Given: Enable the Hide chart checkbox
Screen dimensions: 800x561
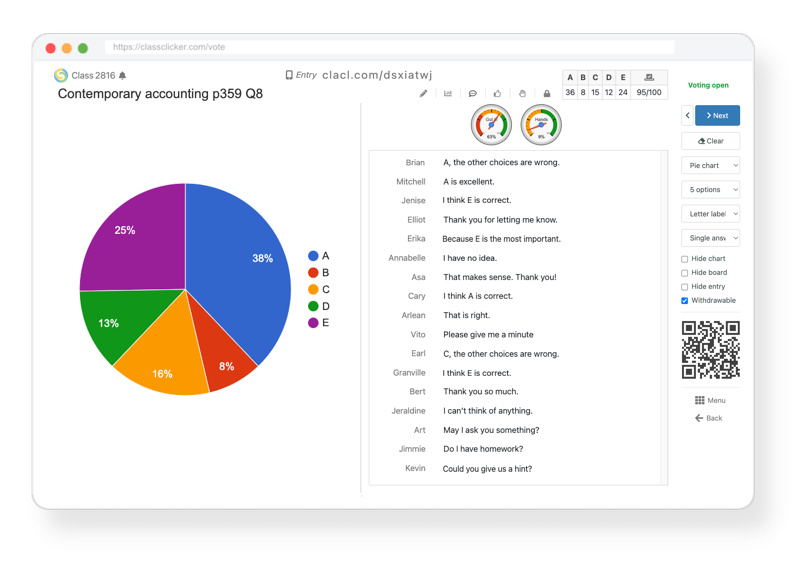Looking at the screenshot, I should [684, 259].
